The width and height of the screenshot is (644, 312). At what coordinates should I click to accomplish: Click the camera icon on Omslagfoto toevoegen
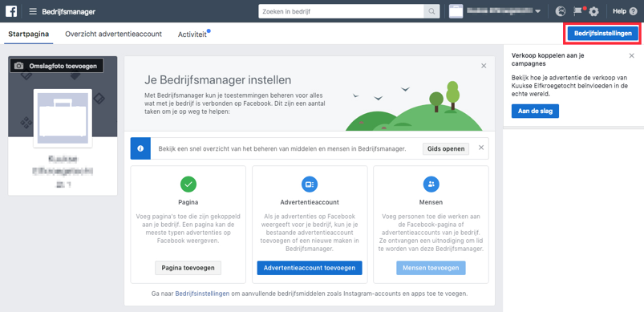click(x=19, y=66)
